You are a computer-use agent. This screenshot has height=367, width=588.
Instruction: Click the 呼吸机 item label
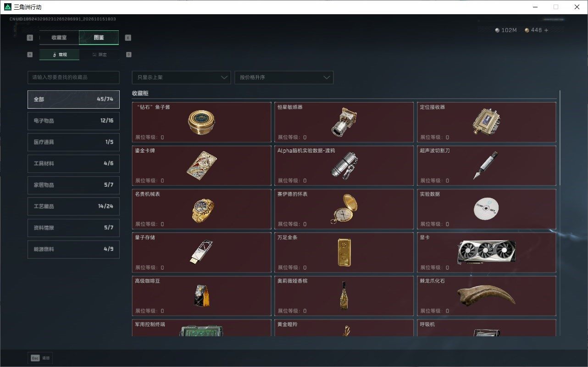(x=427, y=324)
